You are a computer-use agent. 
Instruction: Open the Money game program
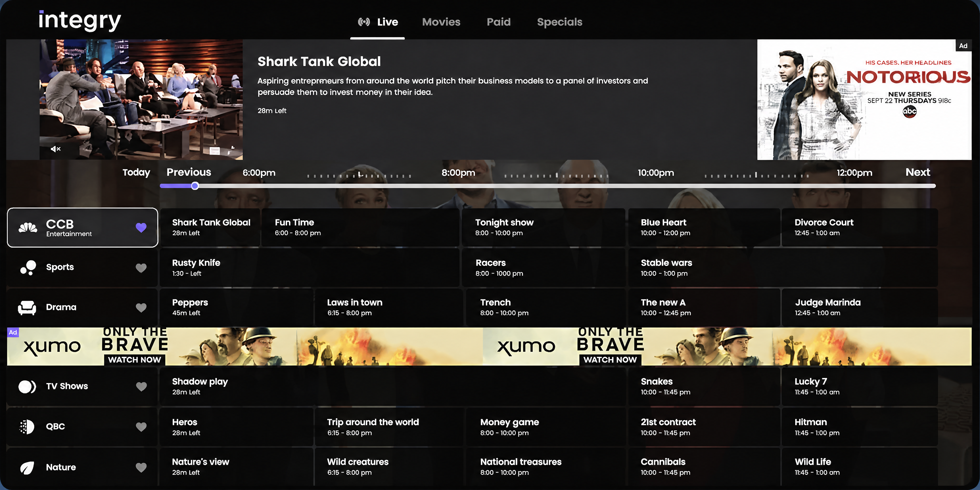(x=546, y=427)
